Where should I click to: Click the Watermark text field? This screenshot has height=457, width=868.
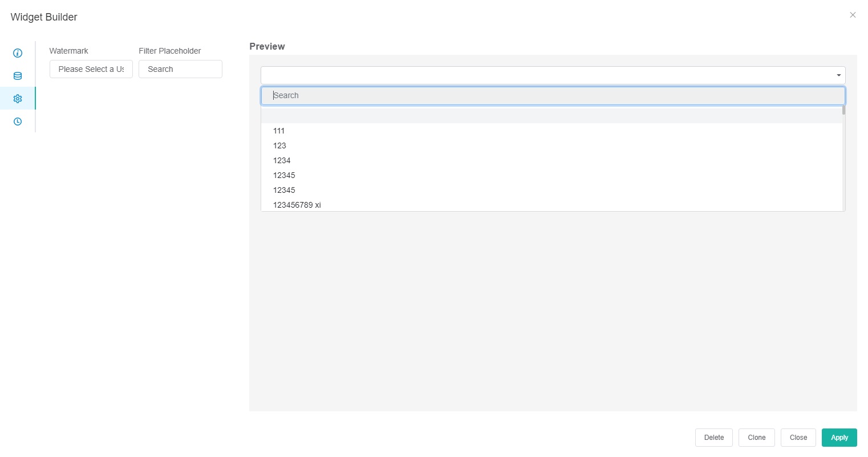click(x=91, y=69)
